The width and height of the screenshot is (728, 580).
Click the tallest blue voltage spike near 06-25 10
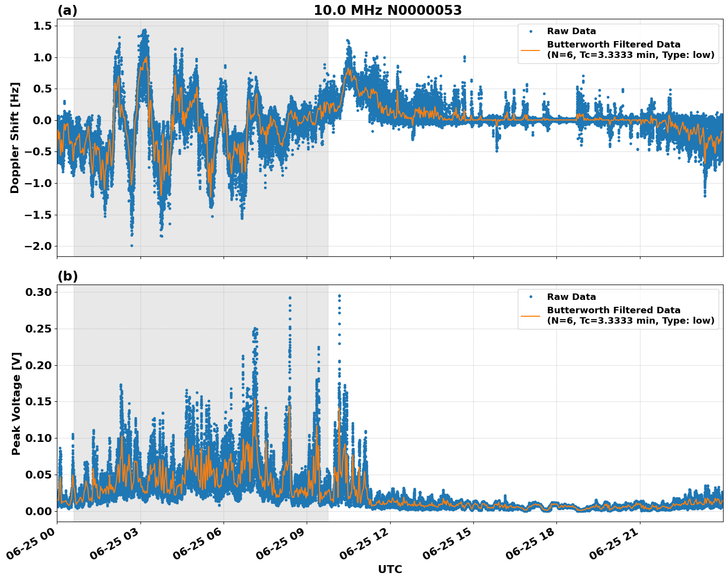pos(339,296)
